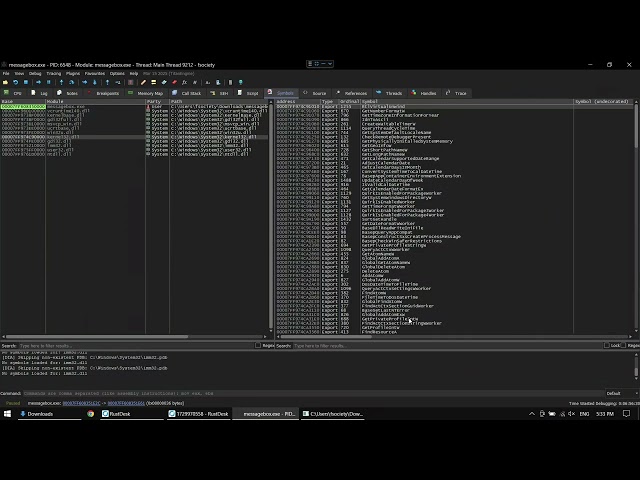Image resolution: width=640 pixels, height=480 pixels.
Task: Click into the module search filter field
Action: [x=136, y=346]
